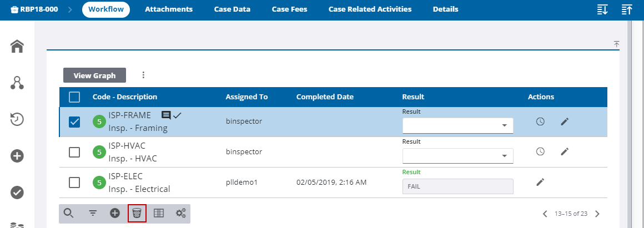Image resolution: width=644 pixels, height=228 pixels.
Task: Open comment icon on ISP-FRAME row
Action: click(x=165, y=115)
